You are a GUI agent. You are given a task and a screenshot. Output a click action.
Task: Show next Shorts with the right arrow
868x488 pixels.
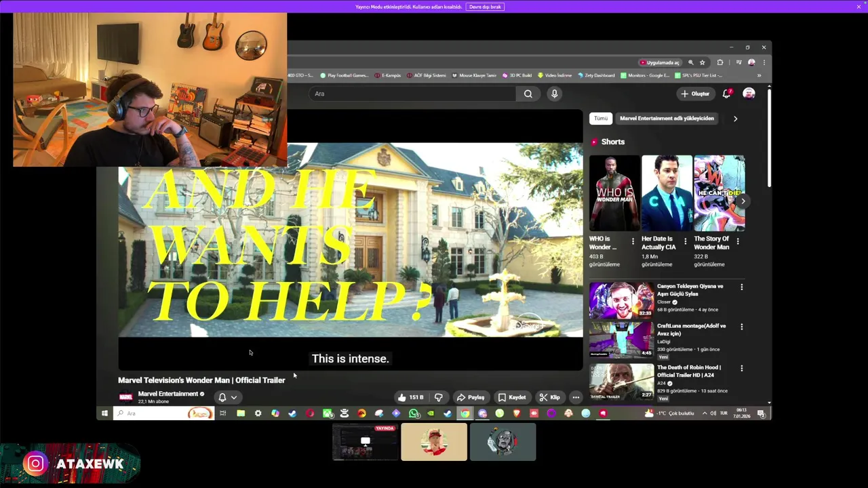tap(743, 201)
